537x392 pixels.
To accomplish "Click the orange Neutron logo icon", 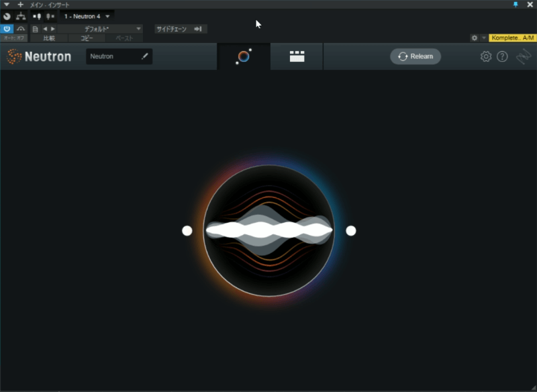I will [x=14, y=56].
